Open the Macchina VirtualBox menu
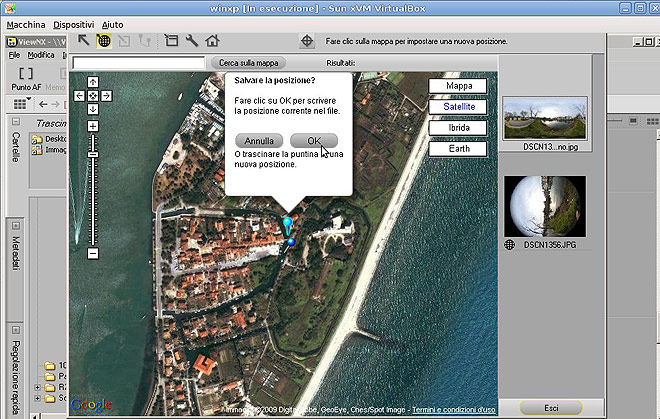Image resolution: width=660 pixels, height=419 pixels. 26,25
